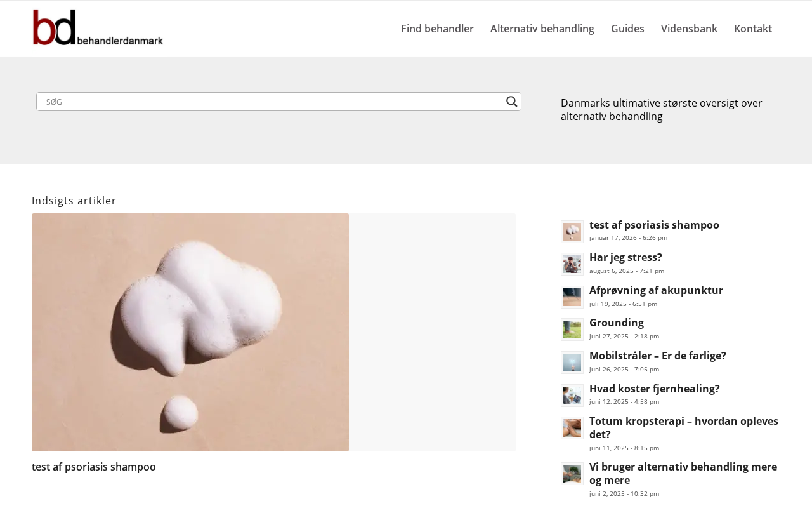
Task: Open the Hvad koster fjernhealing? link
Action: (x=654, y=389)
